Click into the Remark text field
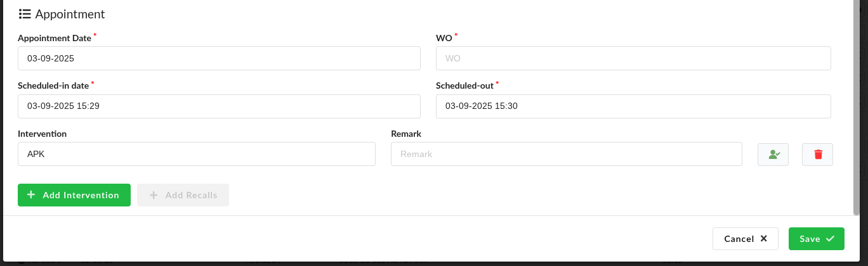Viewport: 868px width, 266px height. point(567,154)
